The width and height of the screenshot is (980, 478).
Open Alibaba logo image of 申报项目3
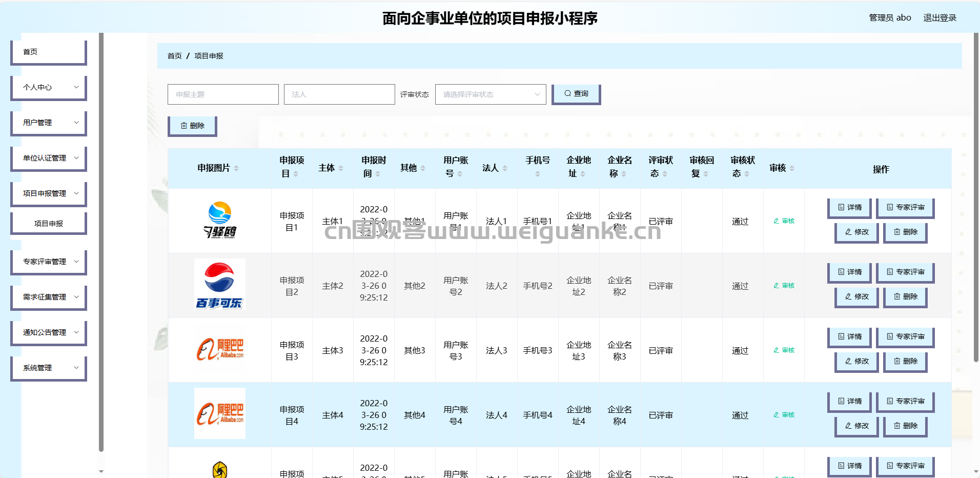(x=220, y=349)
